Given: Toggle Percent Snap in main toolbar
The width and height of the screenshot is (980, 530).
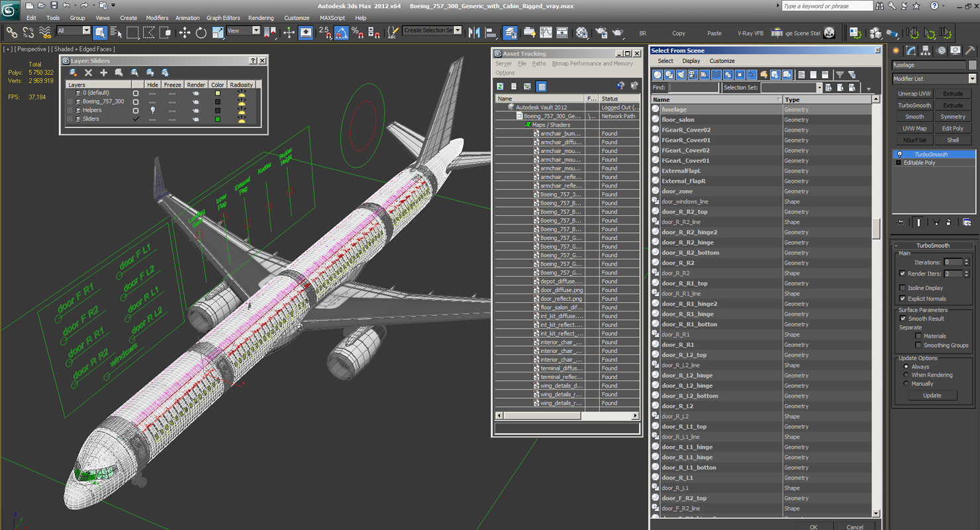Looking at the screenshot, I should click(x=358, y=32).
